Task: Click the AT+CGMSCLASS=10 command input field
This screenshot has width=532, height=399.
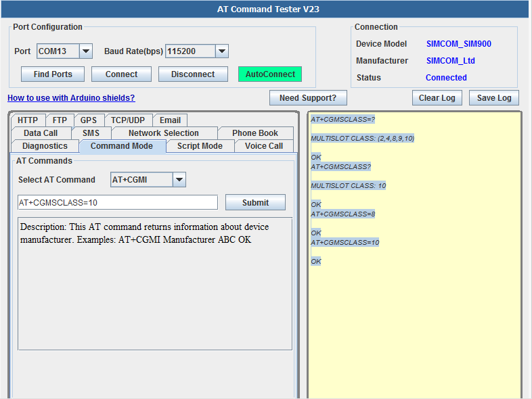Action: [118, 203]
